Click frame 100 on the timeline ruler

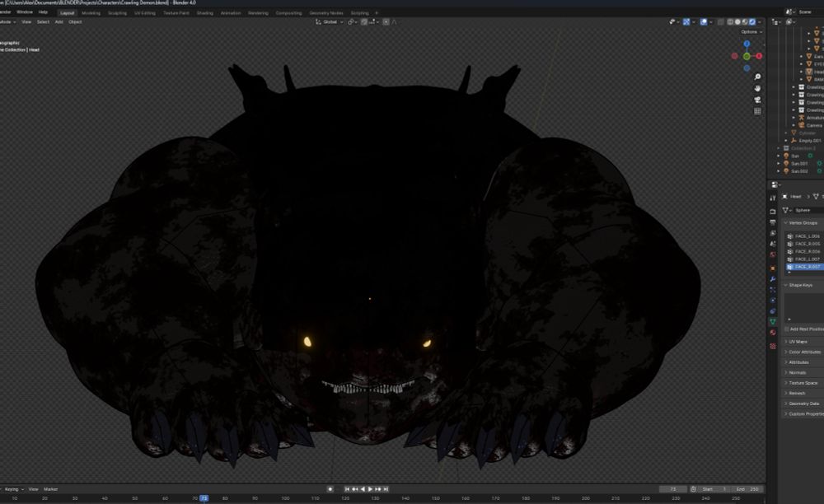point(284,498)
